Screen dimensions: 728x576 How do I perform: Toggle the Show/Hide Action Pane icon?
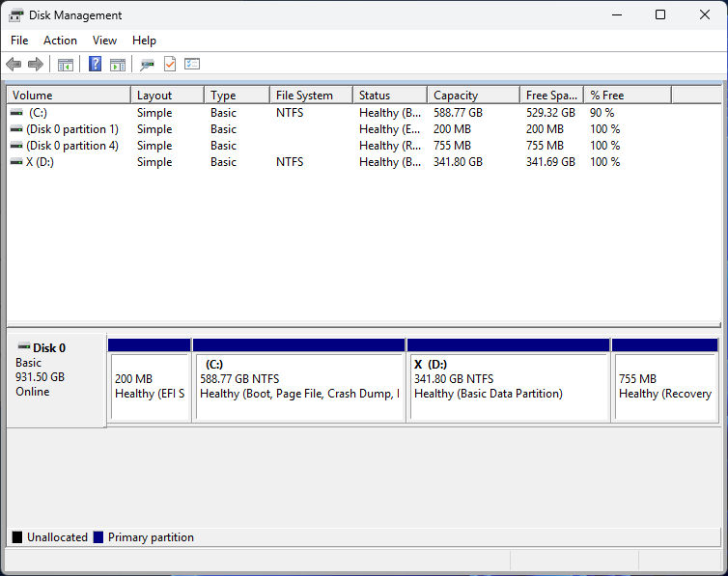pyautogui.click(x=118, y=65)
